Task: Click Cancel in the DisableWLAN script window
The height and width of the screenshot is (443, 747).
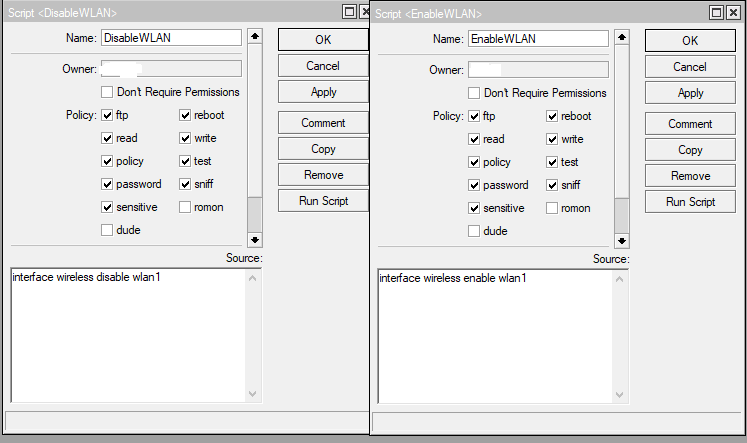Action: pos(323,66)
